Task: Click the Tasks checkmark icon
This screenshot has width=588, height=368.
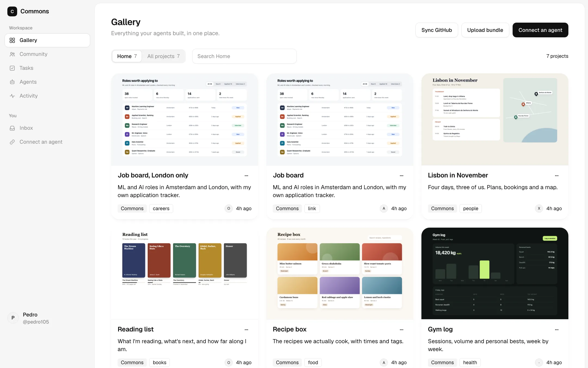Action: coord(12,68)
